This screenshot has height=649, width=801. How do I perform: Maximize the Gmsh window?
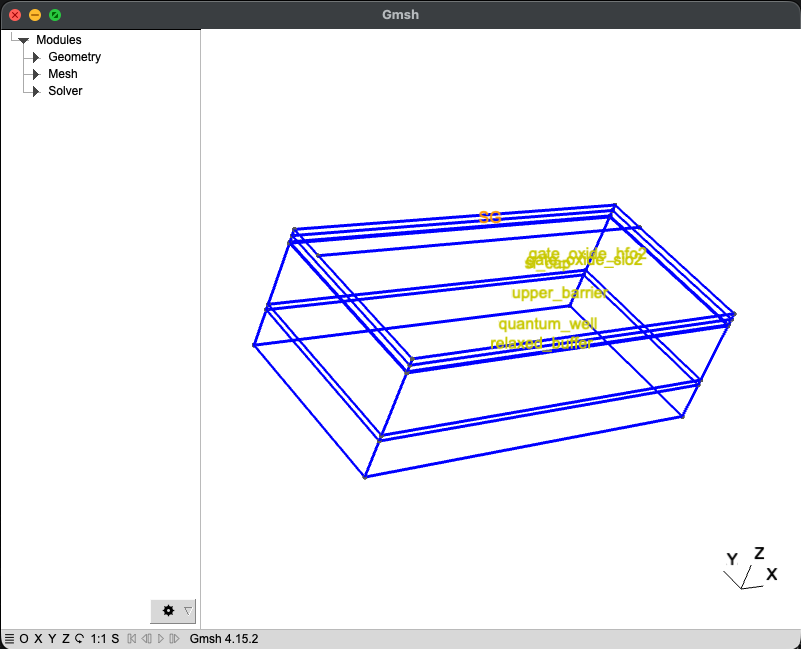tap(55, 15)
